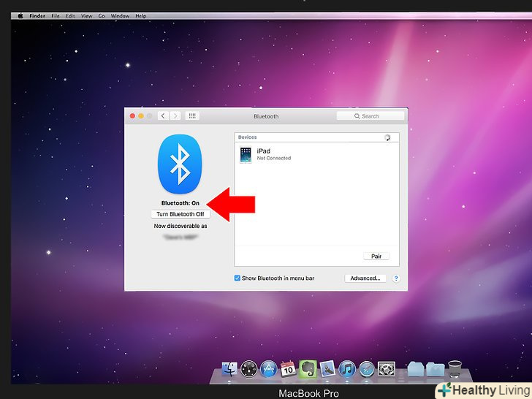Open the Mail stamp icon in dock
532x399 pixels.
327,369
